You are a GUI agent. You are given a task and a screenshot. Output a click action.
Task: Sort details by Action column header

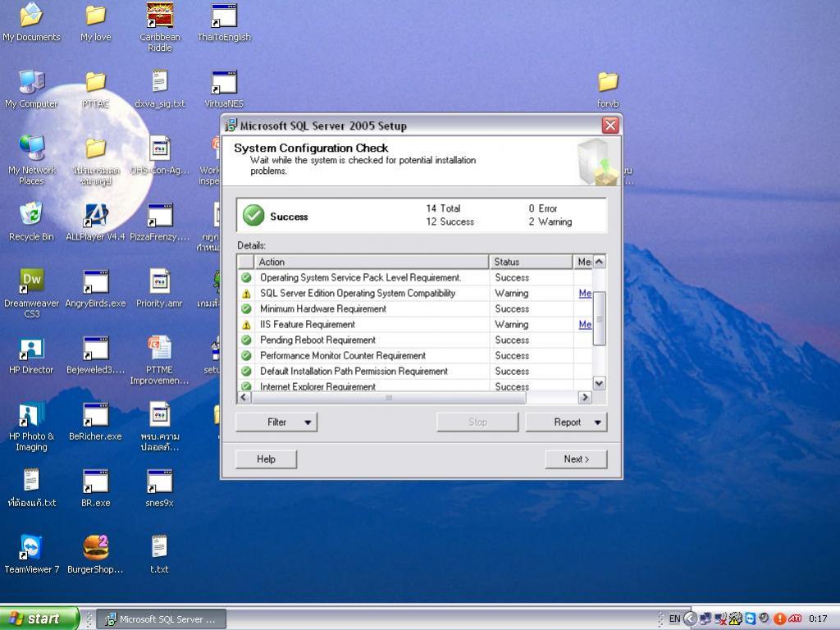[372, 262]
